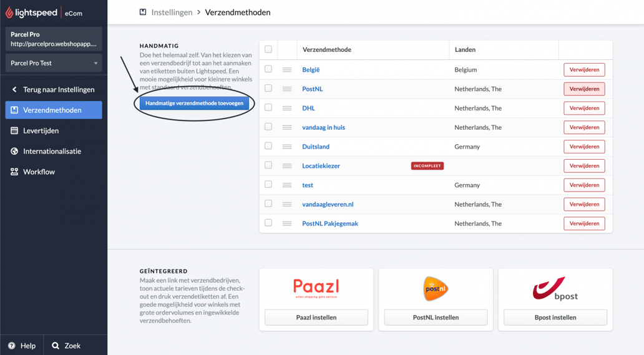Viewport: 644px width, 355px height.
Task: Click the Levertijden calendar icon
Action: 14,131
